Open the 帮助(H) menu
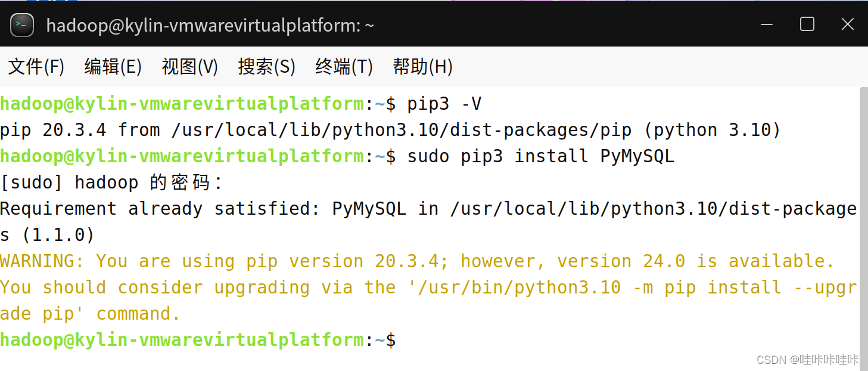868x371 pixels. coord(423,66)
